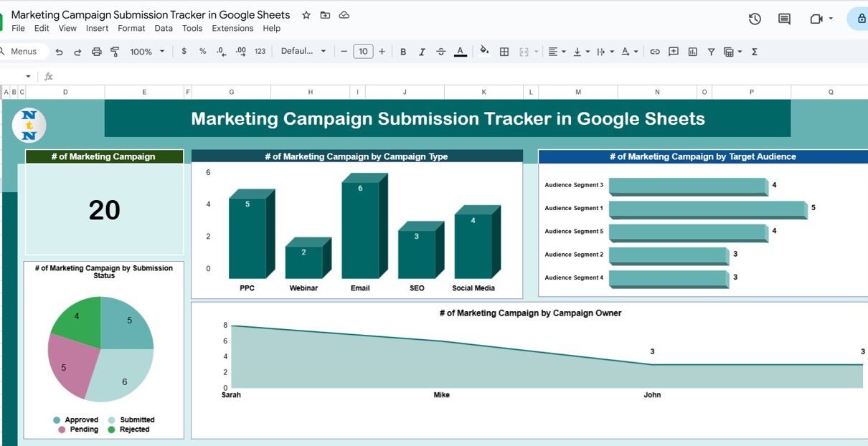Click the Undo arrow
Image resolution: width=868 pixels, height=446 pixels.
click(59, 52)
